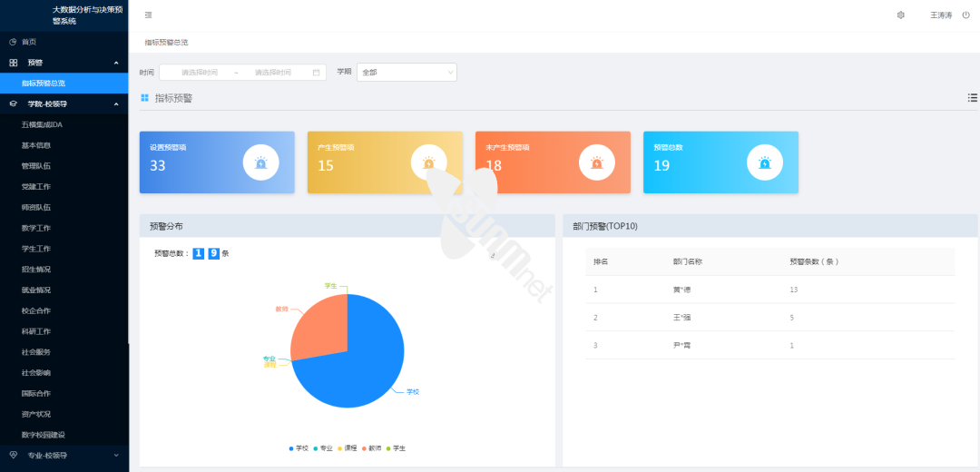Collapse the sidebar with the hamburger icon

click(149, 15)
